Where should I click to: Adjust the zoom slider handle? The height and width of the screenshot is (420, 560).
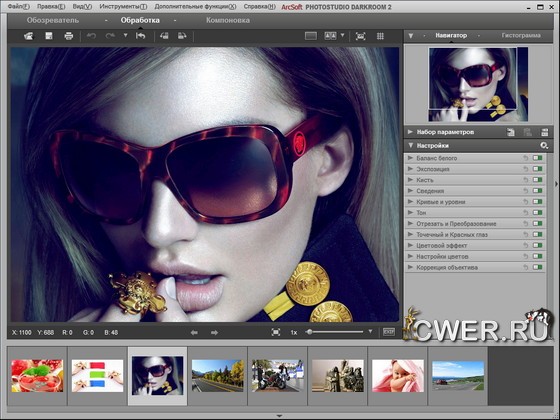310,332
